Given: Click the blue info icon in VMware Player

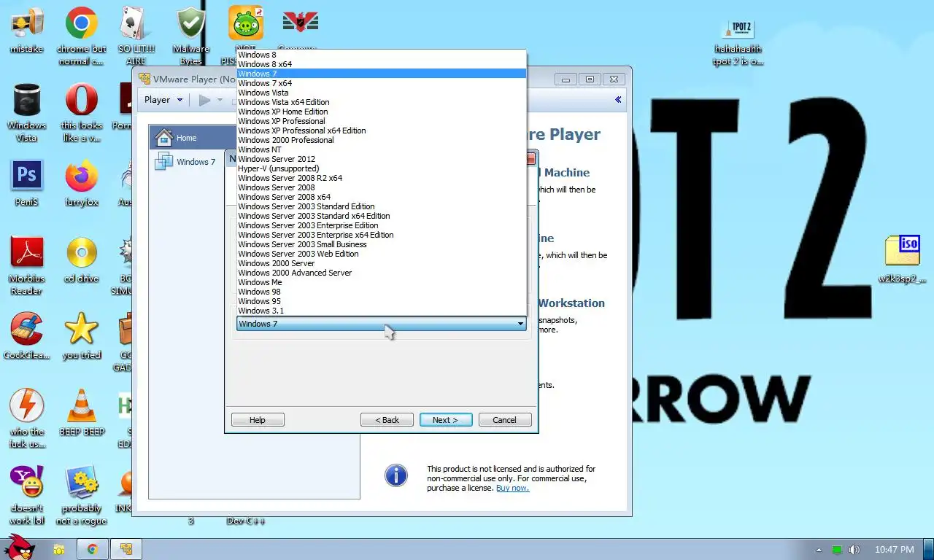Looking at the screenshot, I should pyautogui.click(x=396, y=475).
